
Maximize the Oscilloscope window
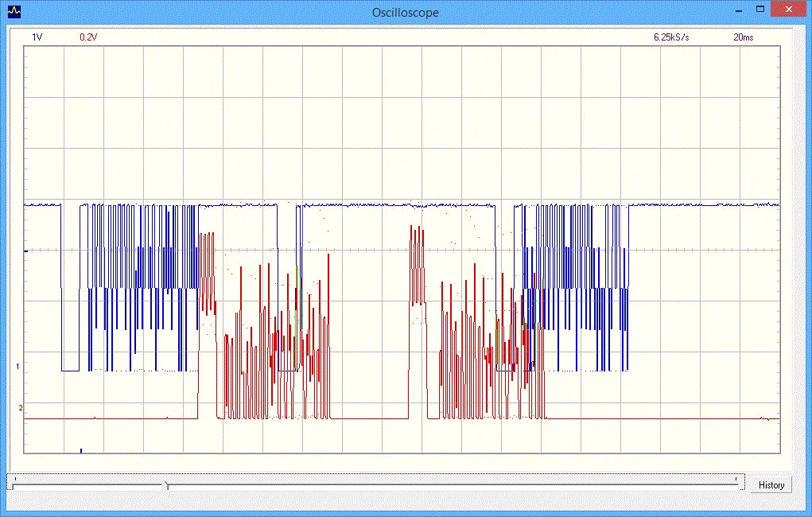coord(760,10)
